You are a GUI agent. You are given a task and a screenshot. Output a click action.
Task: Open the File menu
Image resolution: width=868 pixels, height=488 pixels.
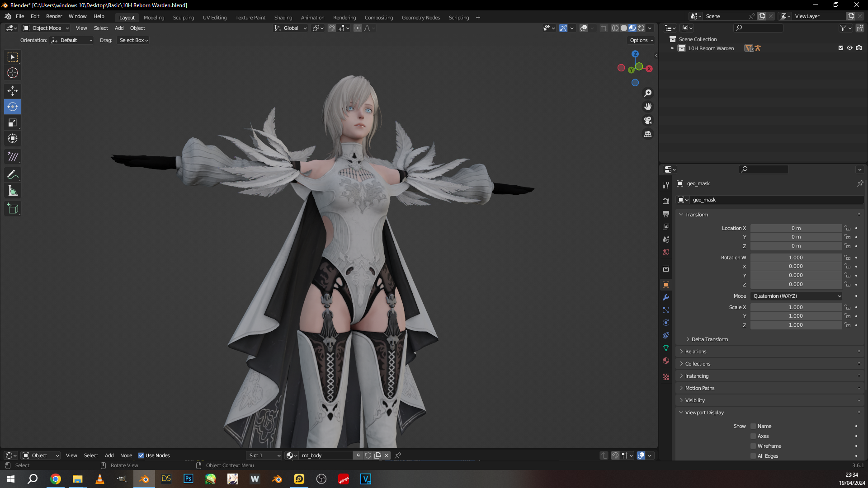pos(20,16)
